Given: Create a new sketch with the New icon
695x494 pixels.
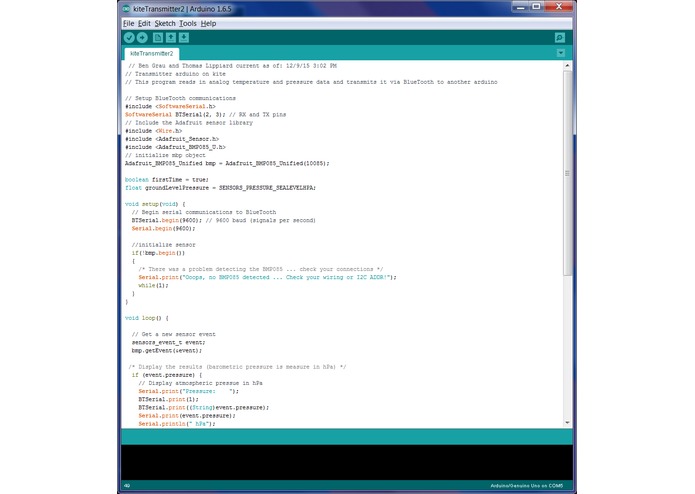Looking at the screenshot, I should coord(158,38).
